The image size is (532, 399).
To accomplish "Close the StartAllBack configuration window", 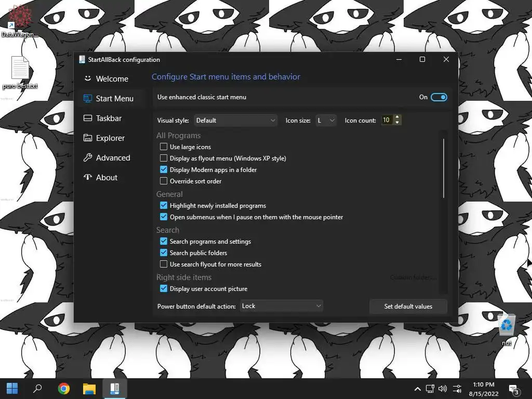I will [446, 59].
